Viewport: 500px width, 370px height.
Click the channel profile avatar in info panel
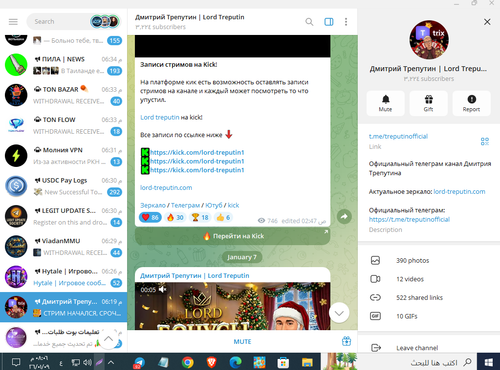[x=429, y=40]
